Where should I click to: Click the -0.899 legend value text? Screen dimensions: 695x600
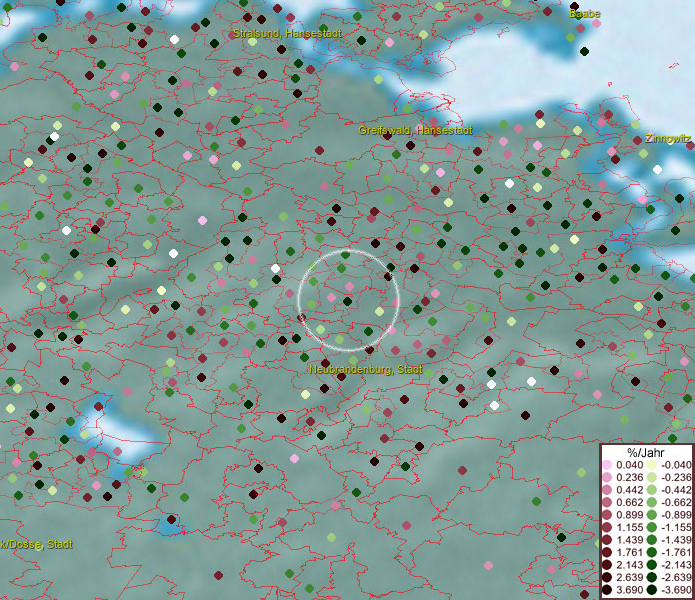click(675, 516)
